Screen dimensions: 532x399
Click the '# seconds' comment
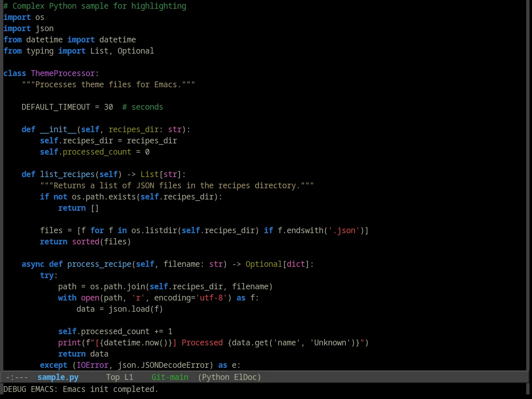[x=143, y=107]
